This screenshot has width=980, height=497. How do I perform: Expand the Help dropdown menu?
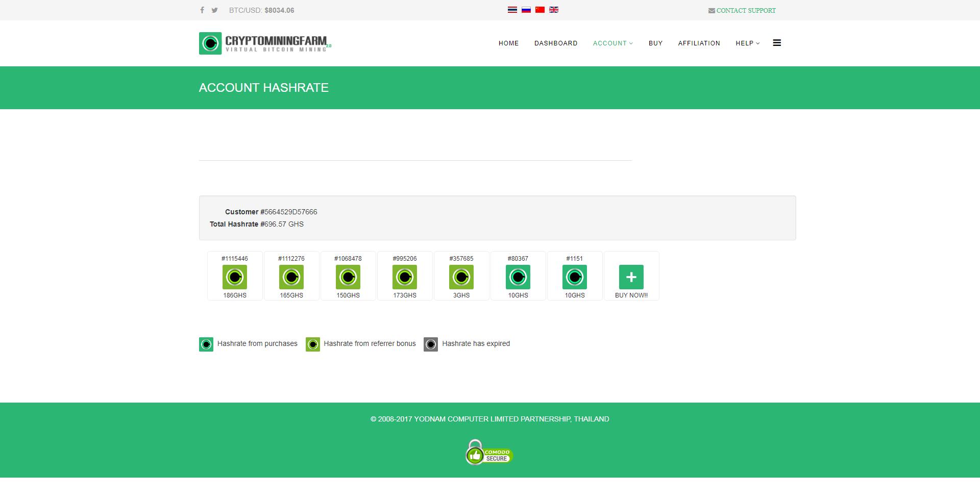747,43
